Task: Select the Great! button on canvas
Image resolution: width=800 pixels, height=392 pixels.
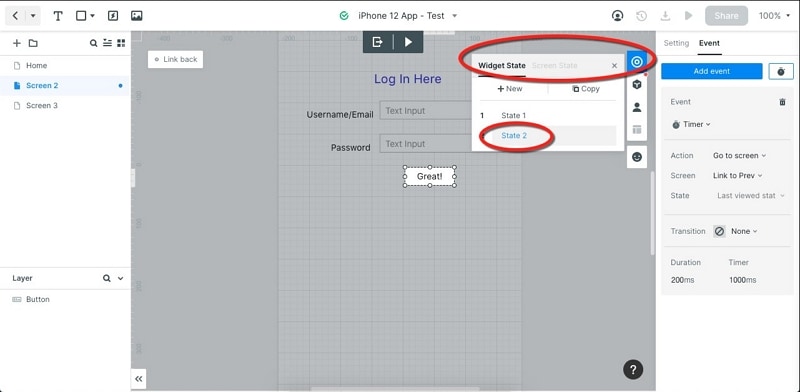Action: tap(430, 177)
